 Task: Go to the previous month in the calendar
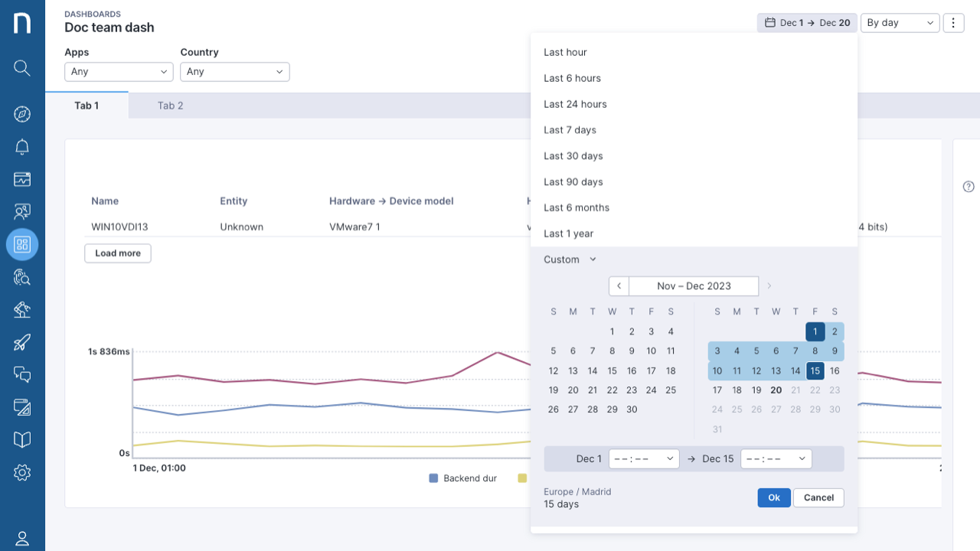pyautogui.click(x=619, y=286)
